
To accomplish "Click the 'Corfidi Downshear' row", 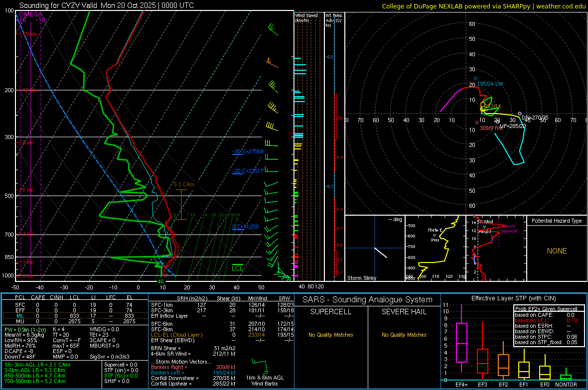I will (193, 378).
